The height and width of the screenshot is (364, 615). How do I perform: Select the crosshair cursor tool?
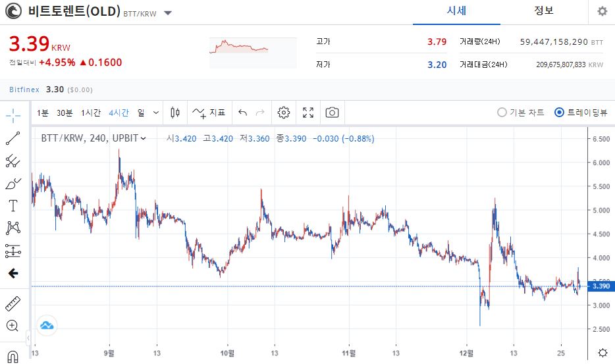click(13, 115)
